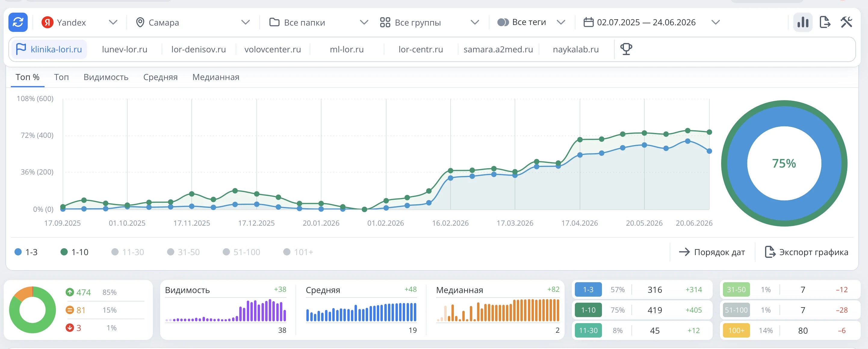
Task: Click the 316 count in the 1-3 row
Action: point(654,289)
